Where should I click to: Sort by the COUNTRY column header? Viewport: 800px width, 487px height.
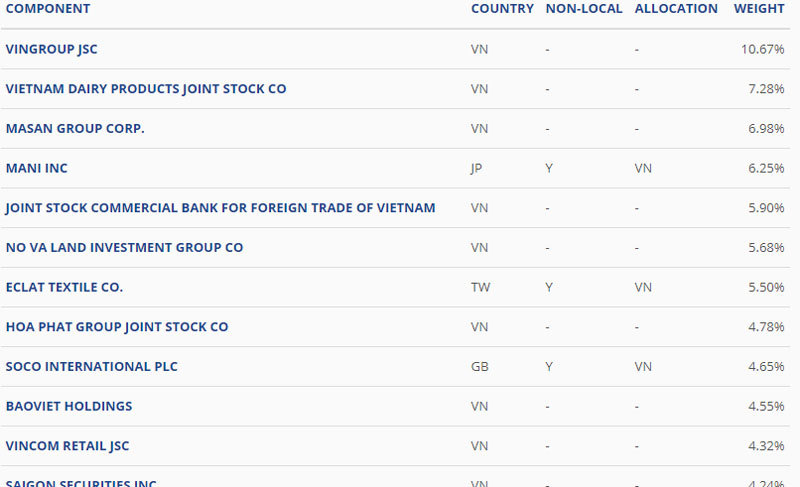(x=502, y=9)
